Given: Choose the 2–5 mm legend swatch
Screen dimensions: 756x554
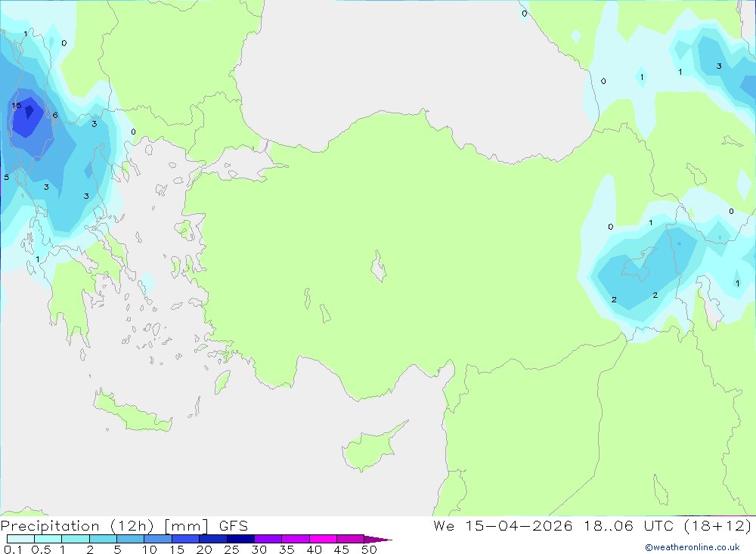Looking at the screenshot, I should (103, 539).
